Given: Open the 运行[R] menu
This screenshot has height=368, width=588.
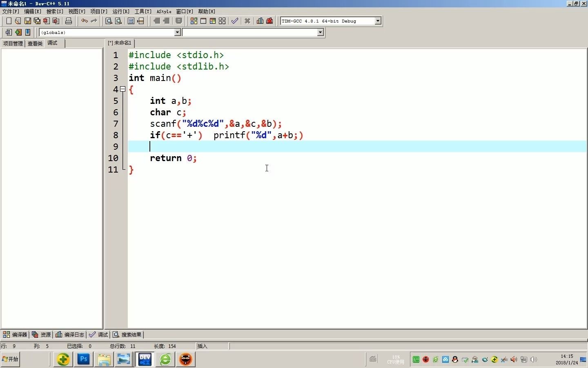Looking at the screenshot, I should [x=121, y=11].
